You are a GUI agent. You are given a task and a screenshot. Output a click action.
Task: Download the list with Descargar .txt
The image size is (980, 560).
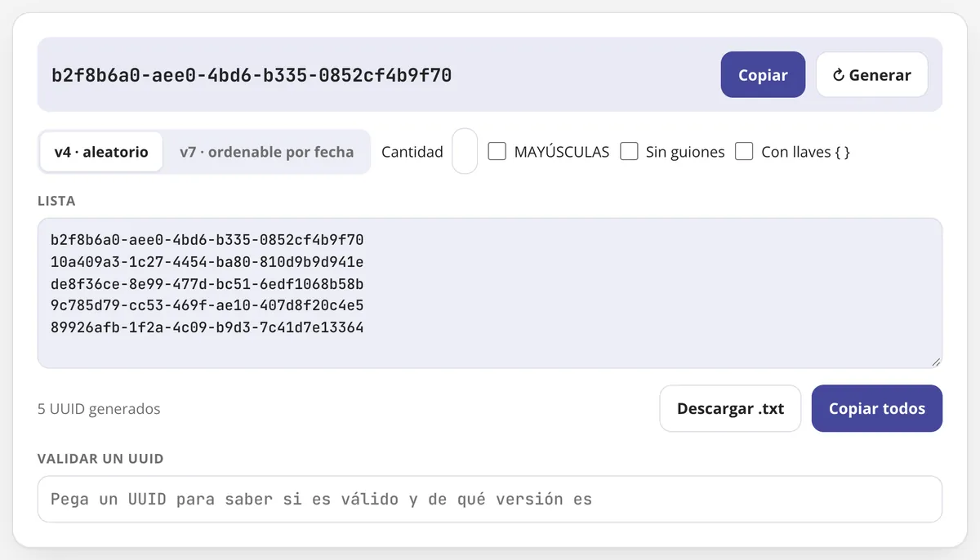[x=730, y=408]
